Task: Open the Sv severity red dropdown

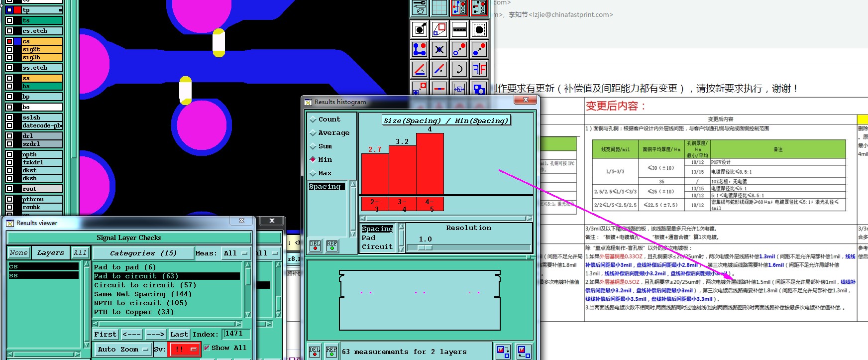Action: (x=185, y=350)
